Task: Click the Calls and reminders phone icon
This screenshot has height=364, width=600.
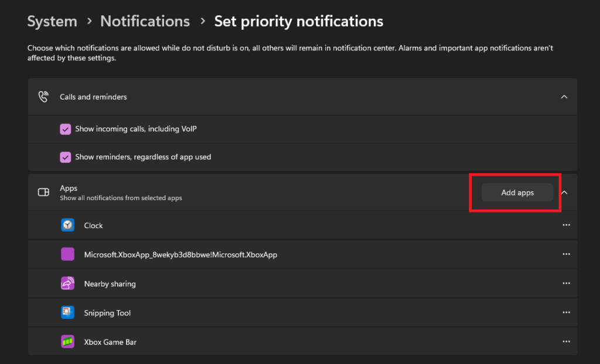Action: (x=43, y=97)
